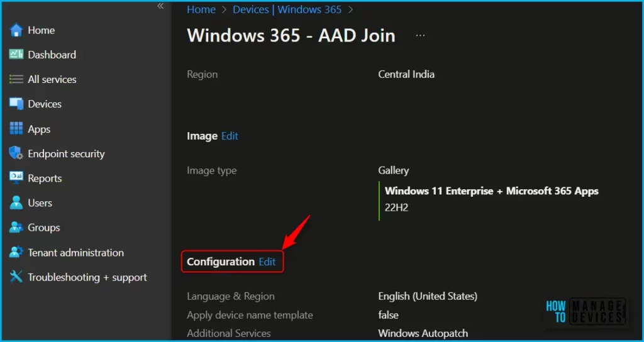Viewport: 644px width, 342px height.
Task: Click the Apps grid icon
Action: click(x=16, y=128)
